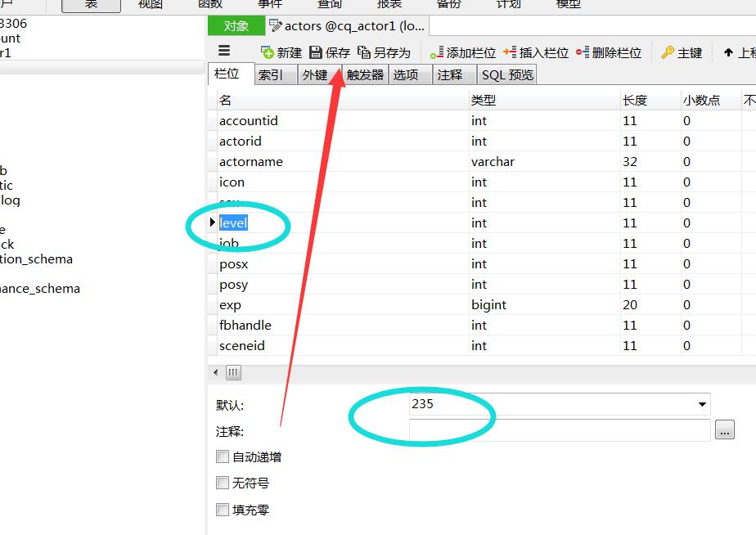Switch to the 触发器 tab

(365, 74)
